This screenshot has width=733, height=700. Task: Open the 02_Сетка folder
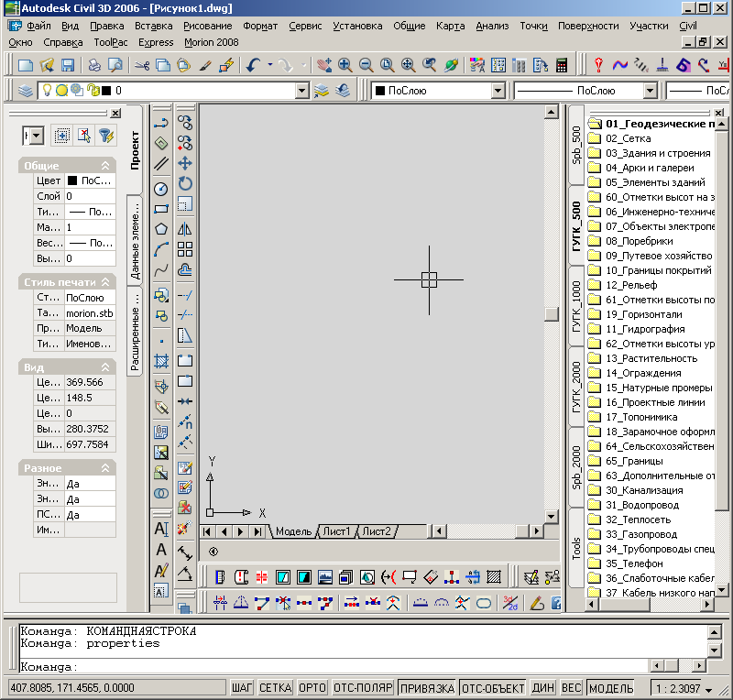pyautogui.click(x=628, y=138)
